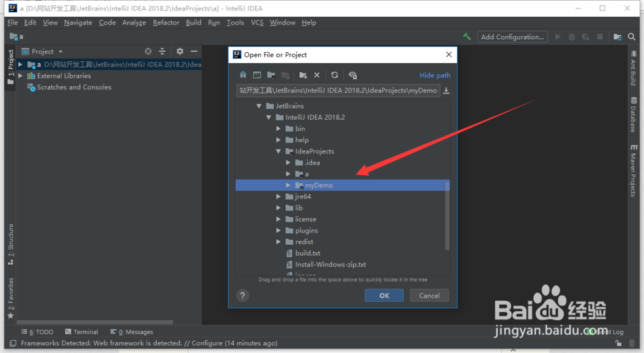Viewport: 644px width, 353px height.
Task: Open help via question mark button
Action: click(x=243, y=296)
